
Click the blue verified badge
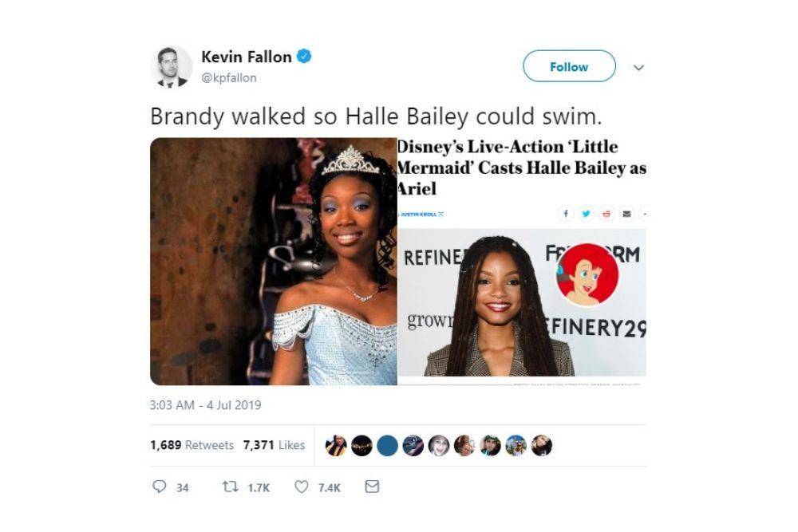[304, 57]
